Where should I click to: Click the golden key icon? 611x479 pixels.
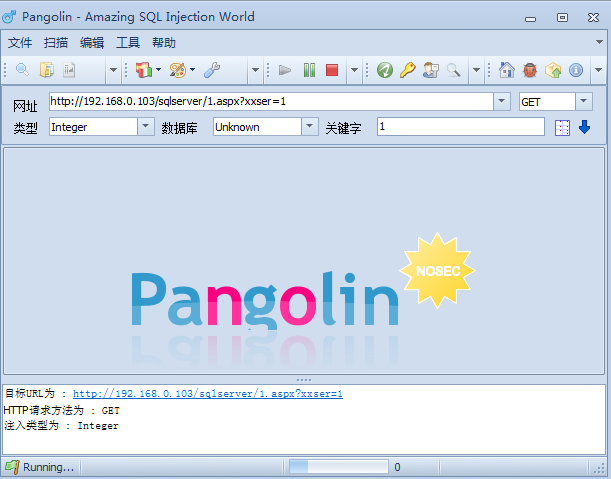(x=408, y=70)
